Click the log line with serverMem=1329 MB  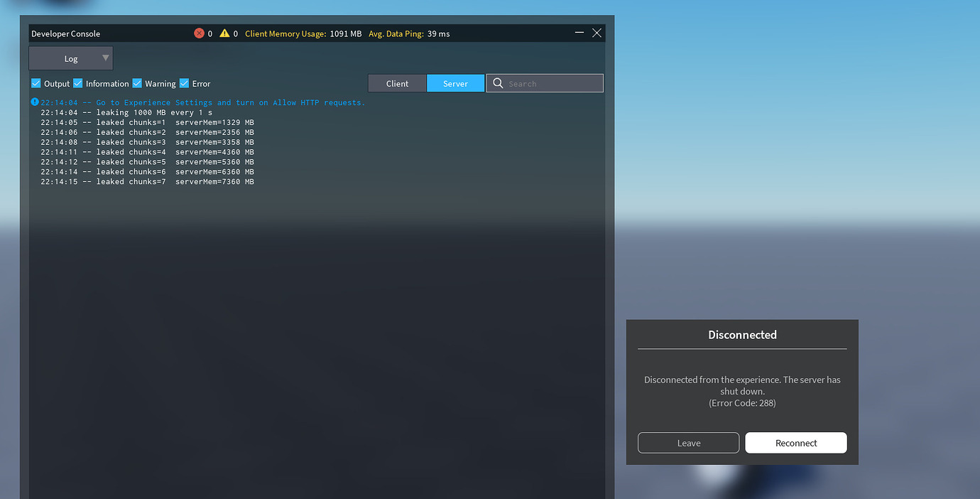(x=147, y=122)
